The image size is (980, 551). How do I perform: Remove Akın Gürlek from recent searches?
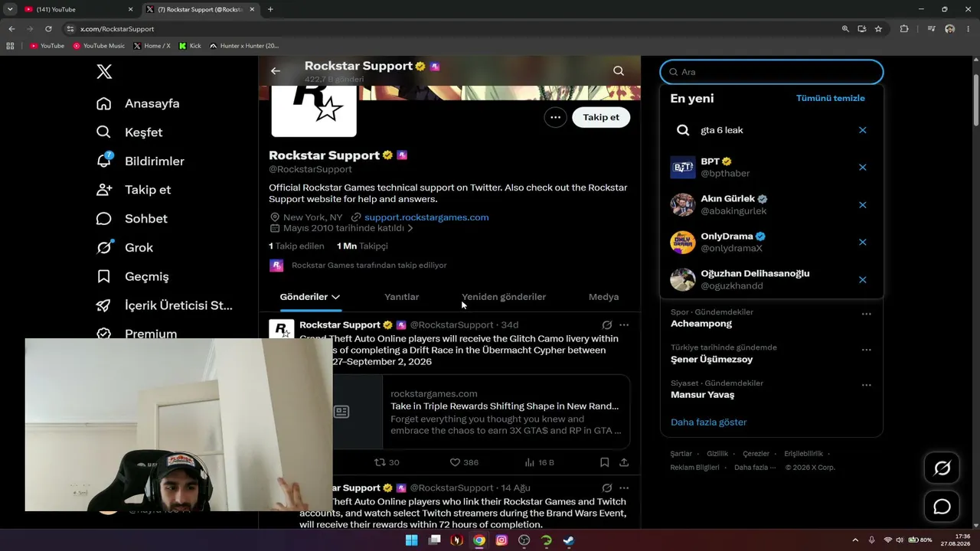pyautogui.click(x=862, y=205)
